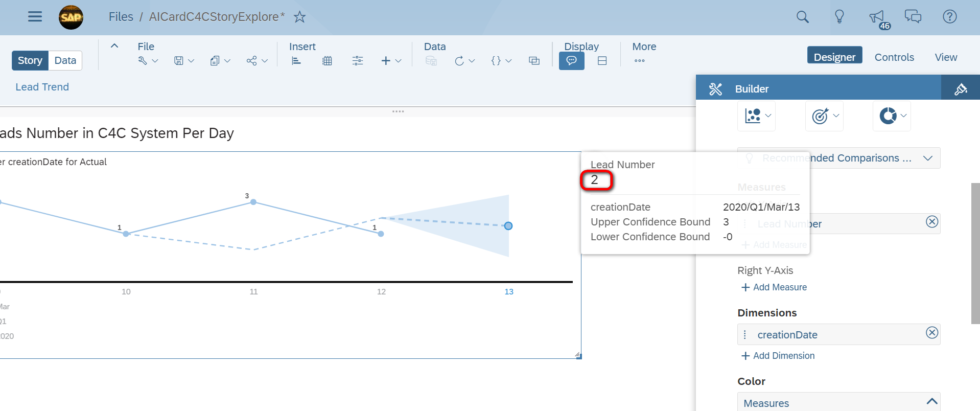Open the discussions chat icon
Image resolution: width=980 pixels, height=411 pixels.
(913, 17)
